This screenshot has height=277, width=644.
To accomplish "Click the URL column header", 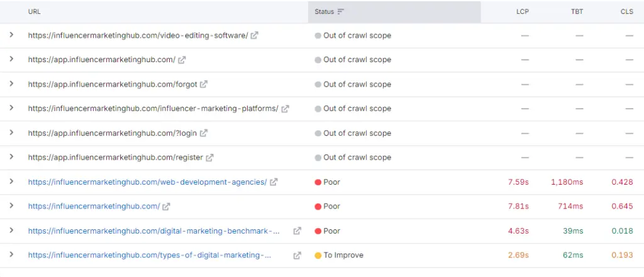I will point(35,11).
